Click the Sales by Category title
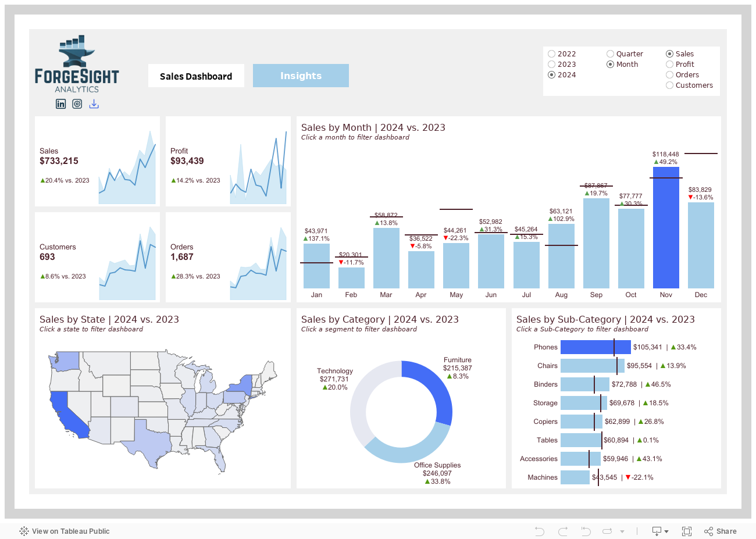The width and height of the screenshot is (756, 539). [x=380, y=319]
